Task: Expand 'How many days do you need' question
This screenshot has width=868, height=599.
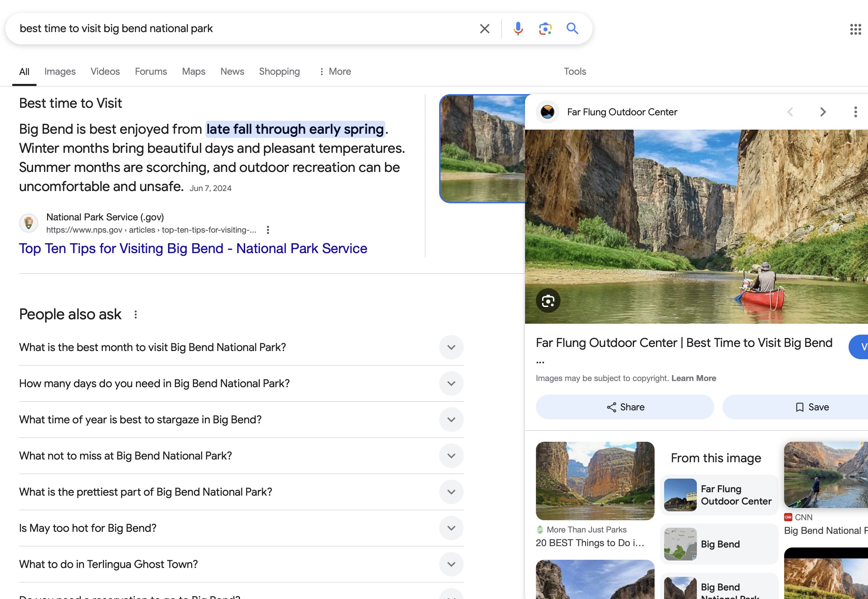Action: point(452,383)
